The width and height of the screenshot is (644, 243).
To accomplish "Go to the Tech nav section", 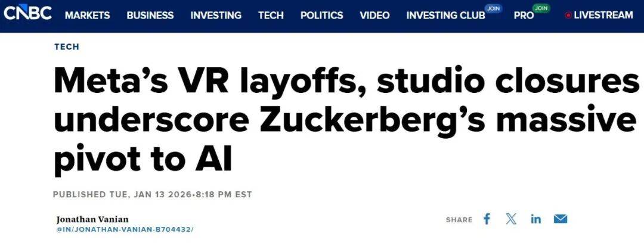I will (271, 16).
